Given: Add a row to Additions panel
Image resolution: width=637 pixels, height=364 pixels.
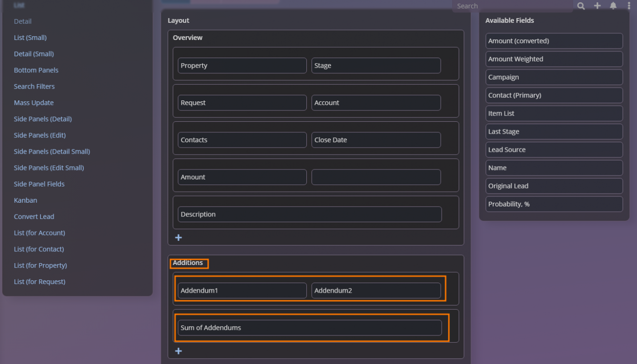Looking at the screenshot, I should (179, 351).
